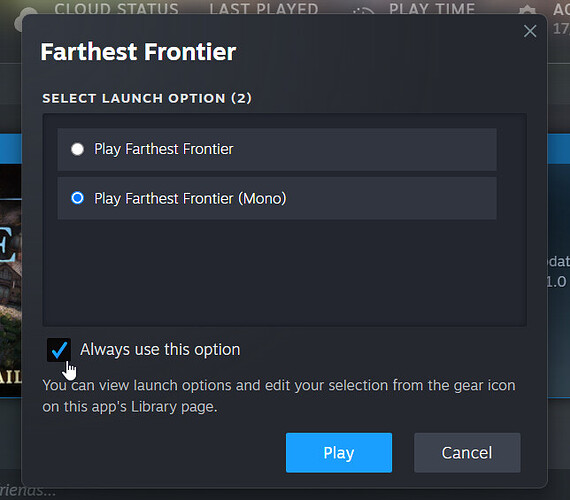
Task: Choose the Play Farthest Frontier option row
Action: (x=277, y=149)
